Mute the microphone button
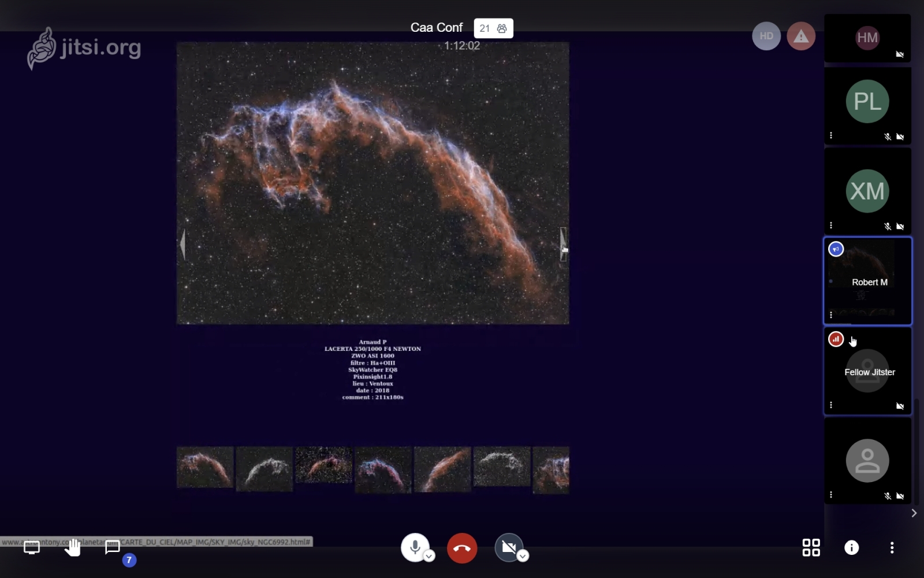The width and height of the screenshot is (924, 578). [415, 547]
